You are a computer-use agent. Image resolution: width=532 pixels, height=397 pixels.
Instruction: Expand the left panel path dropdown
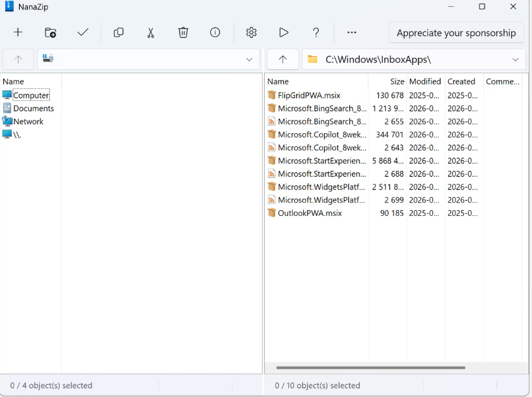[250, 60]
